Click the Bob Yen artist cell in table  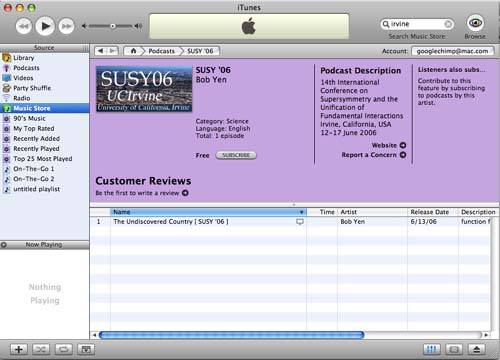(x=353, y=222)
